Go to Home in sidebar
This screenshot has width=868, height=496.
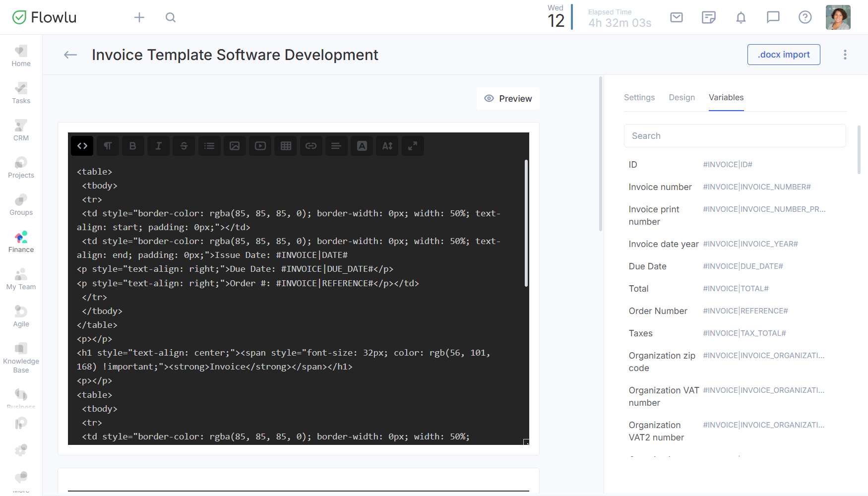pyautogui.click(x=21, y=56)
